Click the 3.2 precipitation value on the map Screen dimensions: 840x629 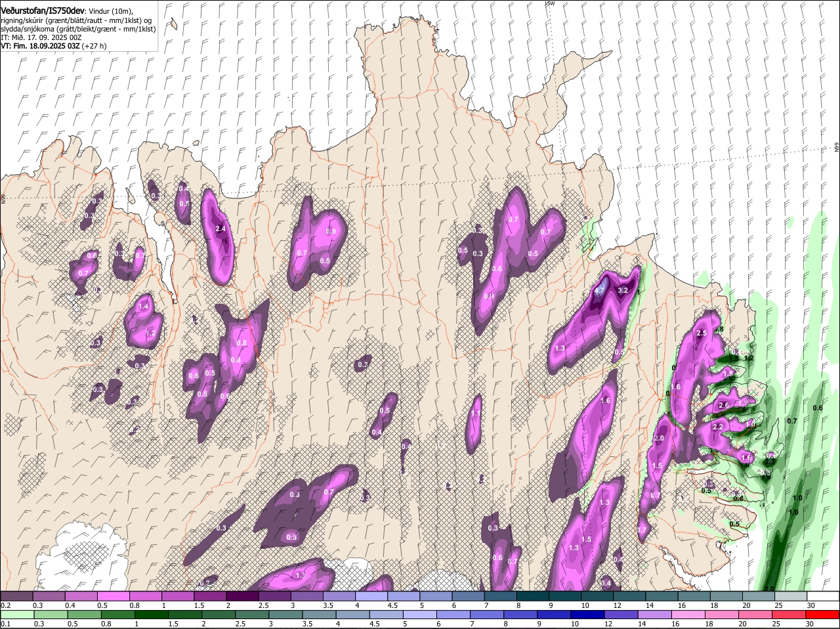pos(623,290)
